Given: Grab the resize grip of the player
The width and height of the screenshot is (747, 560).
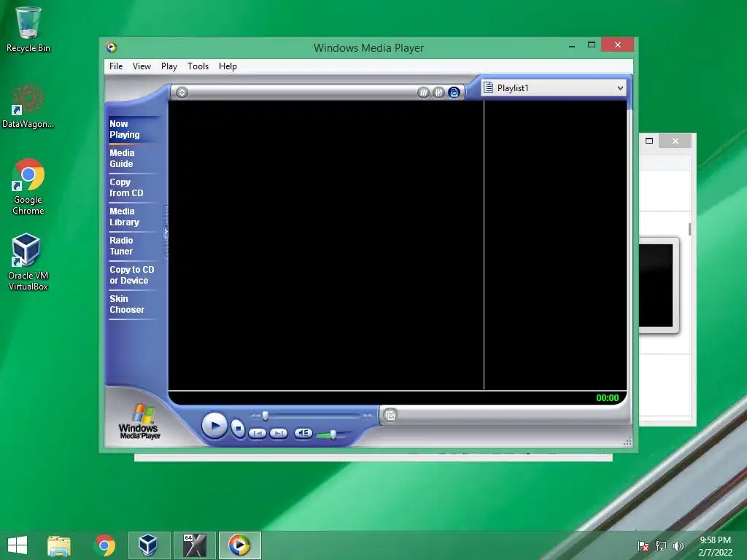Looking at the screenshot, I should click(x=627, y=442).
